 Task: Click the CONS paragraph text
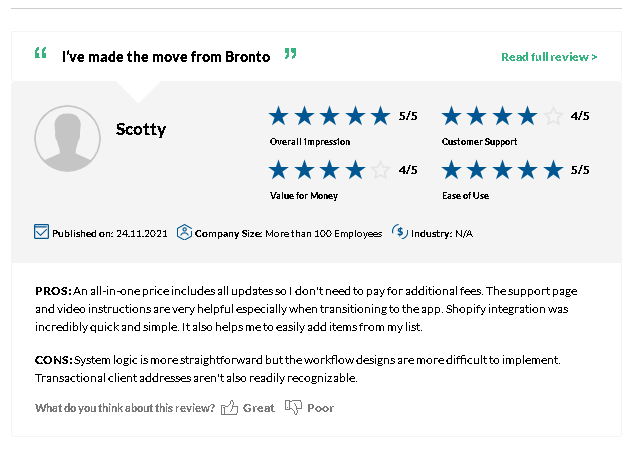(297, 369)
